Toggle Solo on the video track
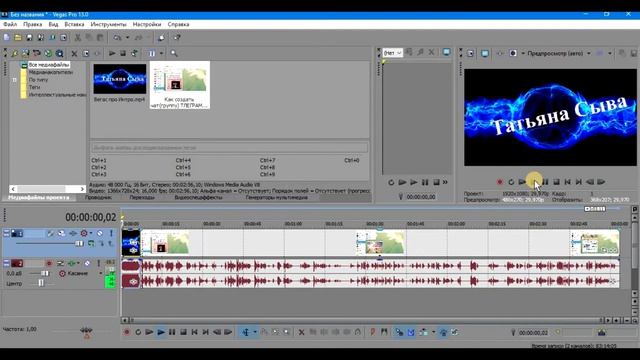 tap(111, 233)
